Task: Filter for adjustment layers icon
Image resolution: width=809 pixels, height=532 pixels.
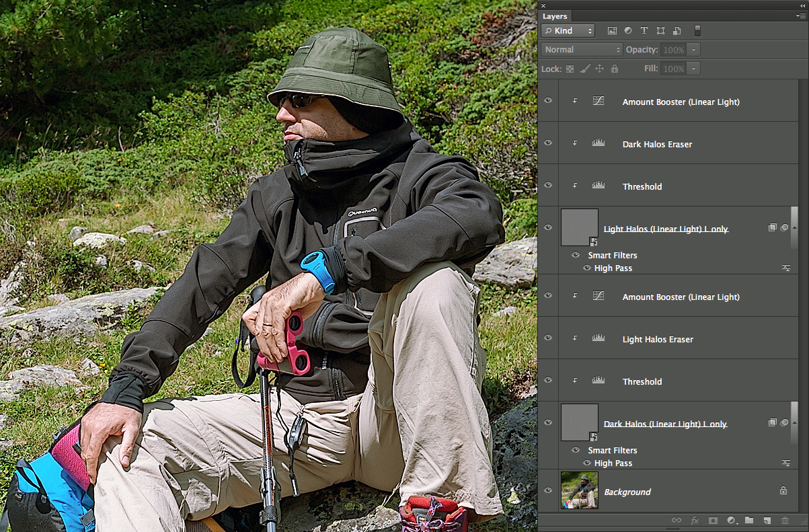Action: tap(628, 31)
